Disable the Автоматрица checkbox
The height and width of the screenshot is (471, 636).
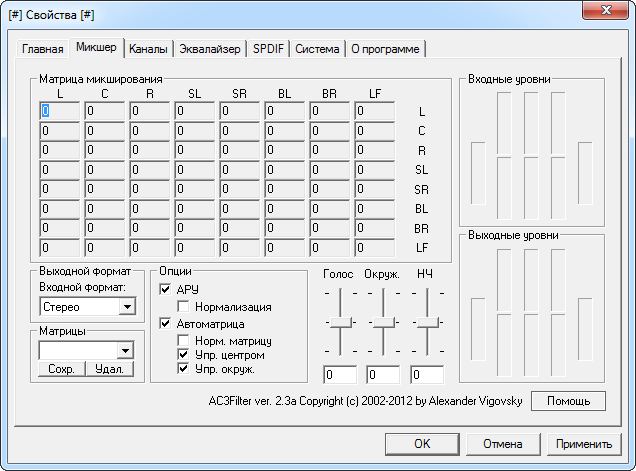pos(166,324)
